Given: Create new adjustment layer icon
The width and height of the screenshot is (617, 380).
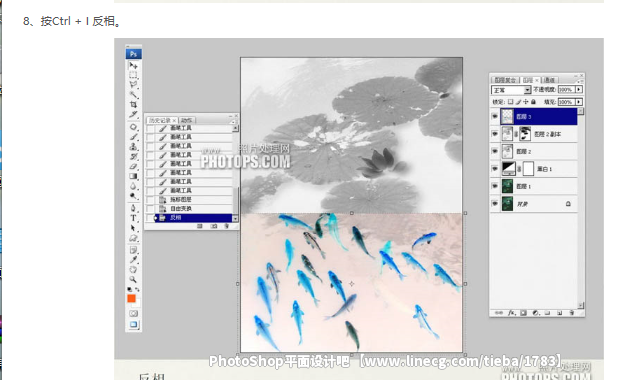Looking at the screenshot, I should click(535, 313).
